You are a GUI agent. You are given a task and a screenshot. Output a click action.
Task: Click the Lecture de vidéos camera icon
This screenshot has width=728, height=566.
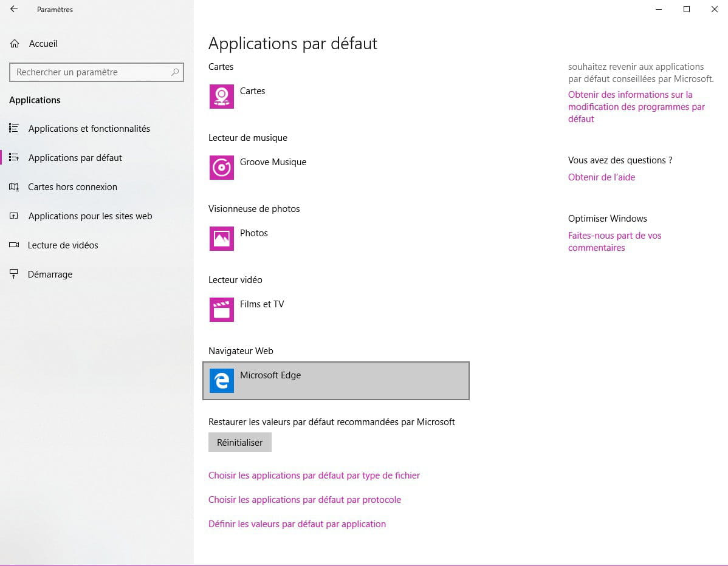pos(14,245)
